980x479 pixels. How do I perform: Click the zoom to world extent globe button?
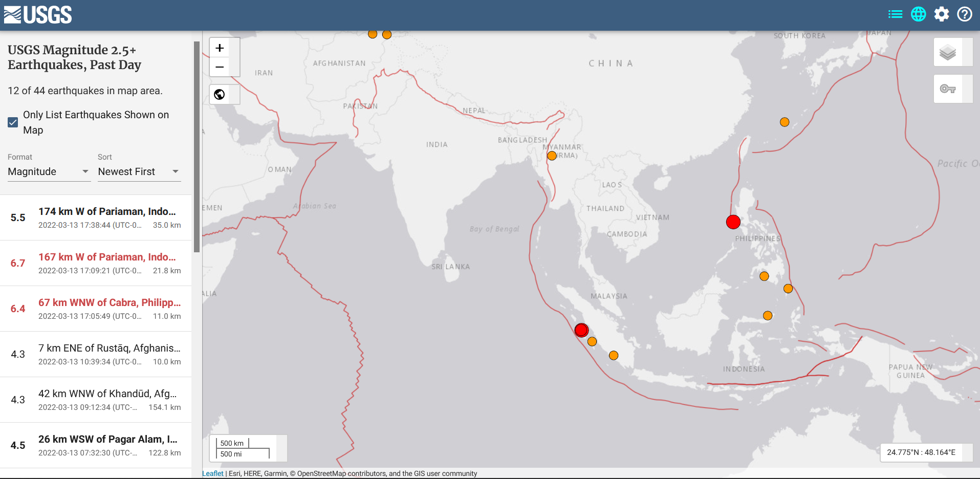pos(220,94)
